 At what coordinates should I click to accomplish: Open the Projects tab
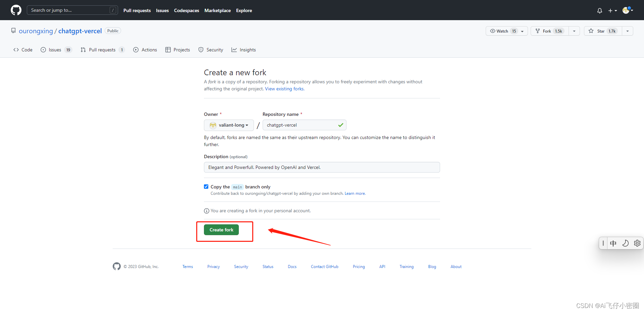pyautogui.click(x=177, y=50)
